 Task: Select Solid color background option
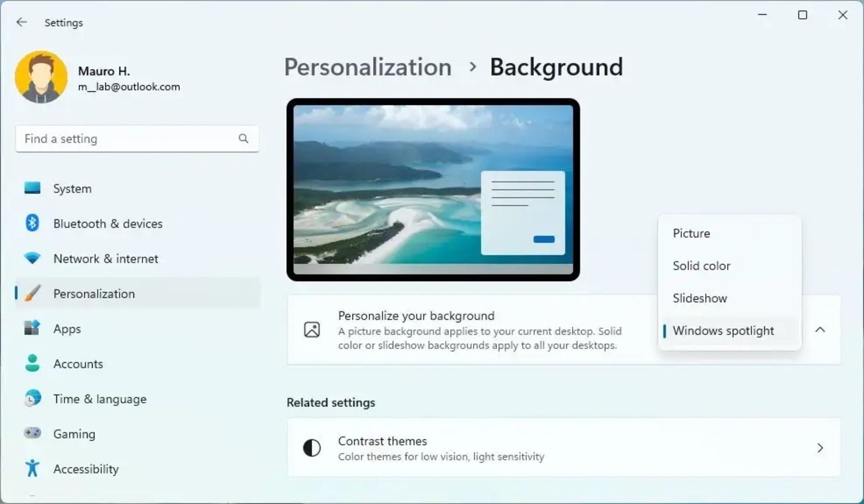point(702,265)
